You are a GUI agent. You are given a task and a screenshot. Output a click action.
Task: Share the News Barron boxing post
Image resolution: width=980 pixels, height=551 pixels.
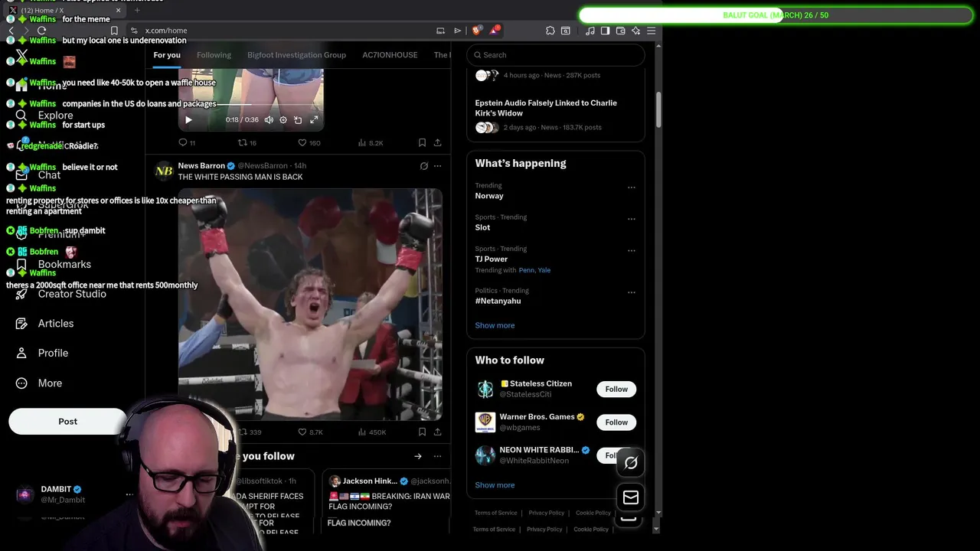pyautogui.click(x=437, y=432)
